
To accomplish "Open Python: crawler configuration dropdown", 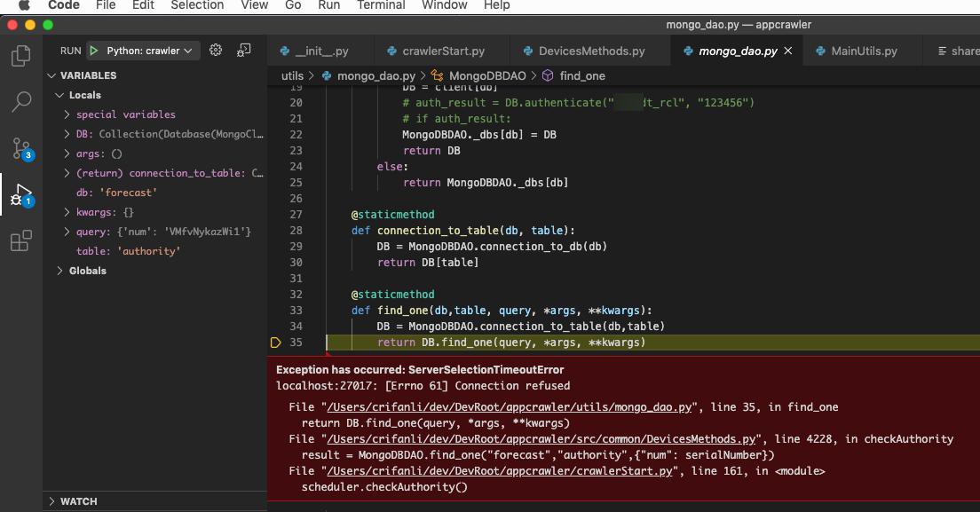I will pyautogui.click(x=149, y=51).
